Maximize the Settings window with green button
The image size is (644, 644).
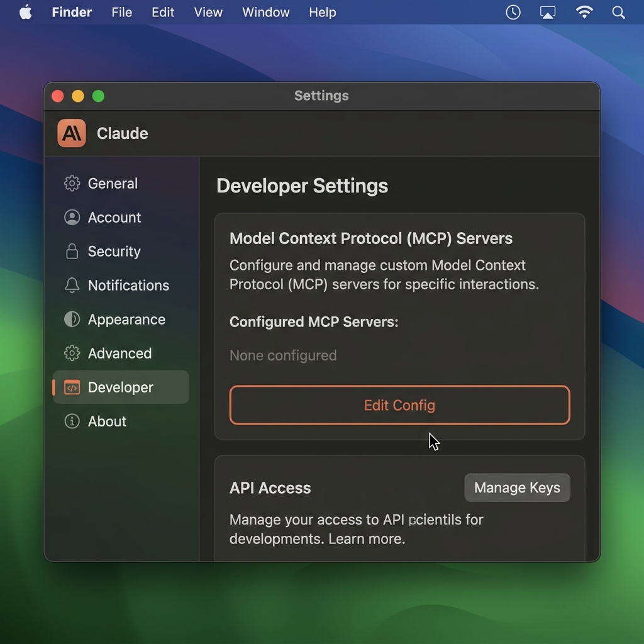coord(98,96)
